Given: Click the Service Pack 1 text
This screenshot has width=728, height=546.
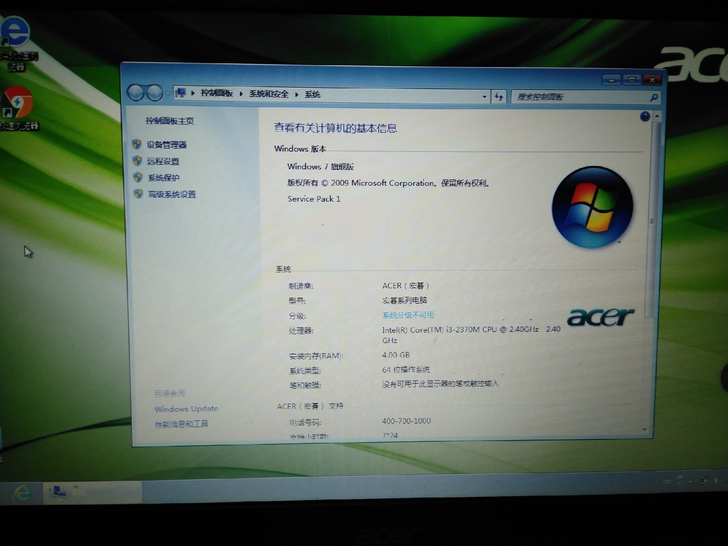Looking at the screenshot, I should pos(314,199).
